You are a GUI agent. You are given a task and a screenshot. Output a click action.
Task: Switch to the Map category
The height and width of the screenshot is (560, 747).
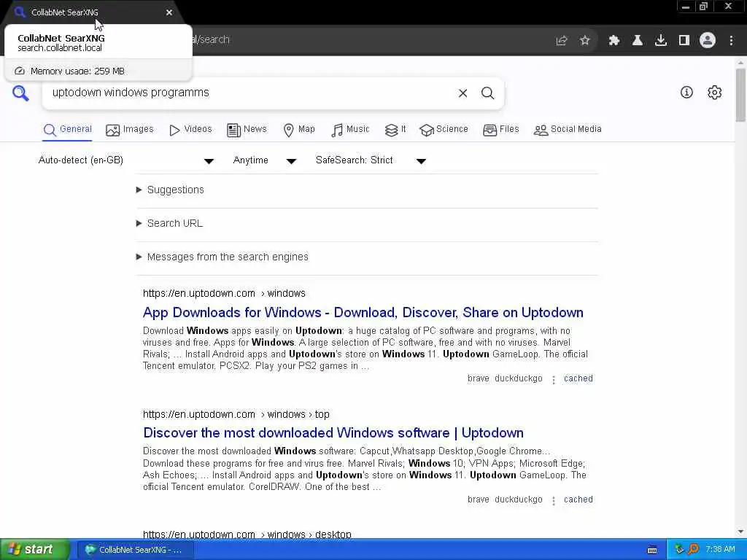click(299, 130)
